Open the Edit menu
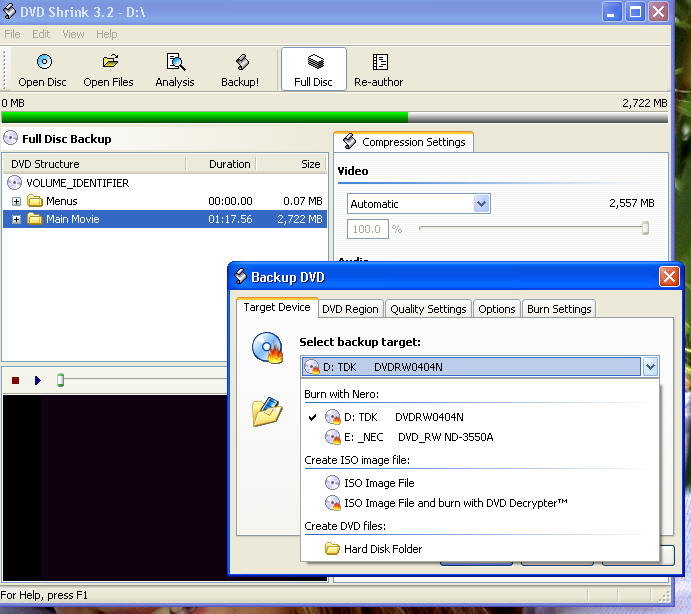 pos(41,34)
